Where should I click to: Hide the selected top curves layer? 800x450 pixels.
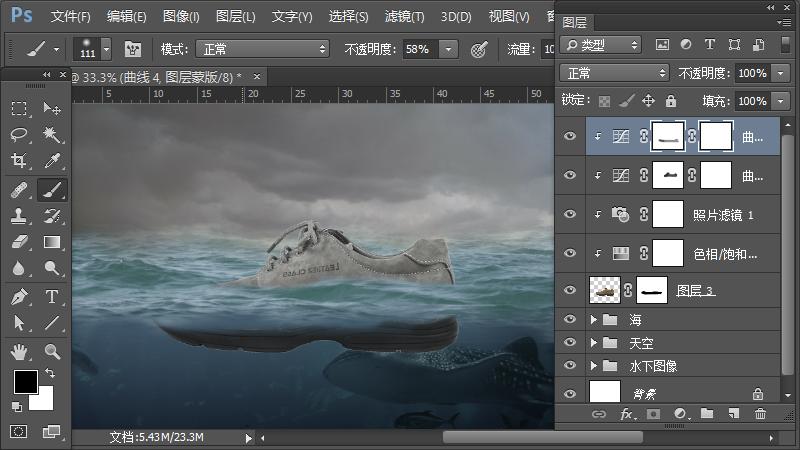coord(570,136)
